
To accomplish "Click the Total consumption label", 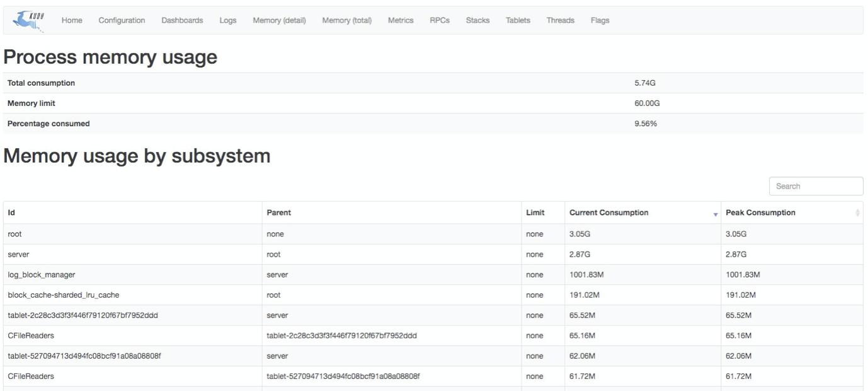I will click(x=41, y=83).
